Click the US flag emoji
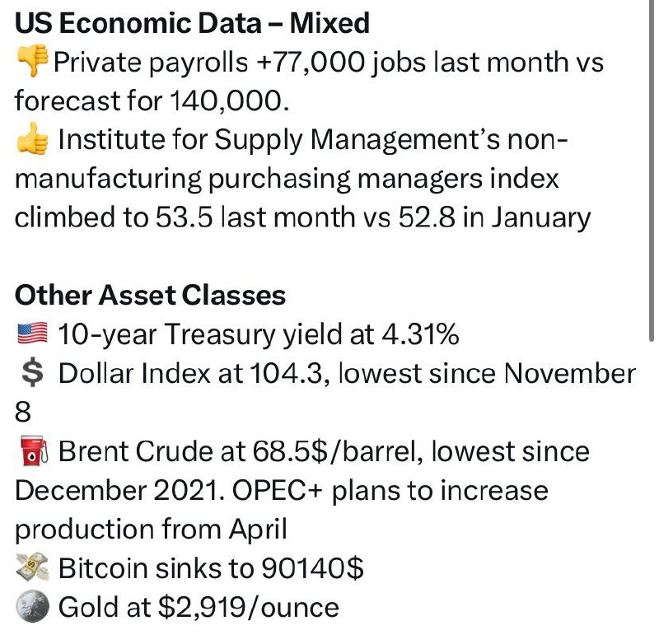 click(x=32, y=334)
